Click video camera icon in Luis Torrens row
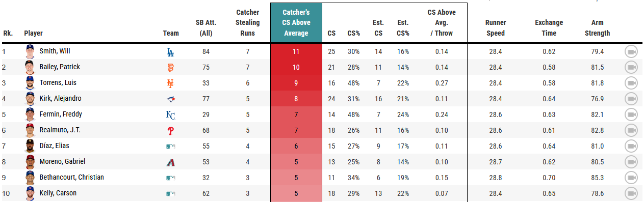 coord(631,83)
